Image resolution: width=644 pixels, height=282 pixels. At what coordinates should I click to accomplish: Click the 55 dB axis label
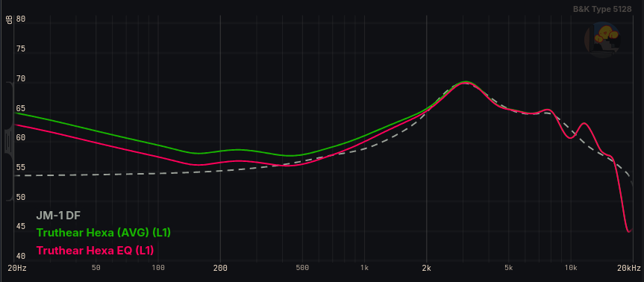(x=21, y=167)
